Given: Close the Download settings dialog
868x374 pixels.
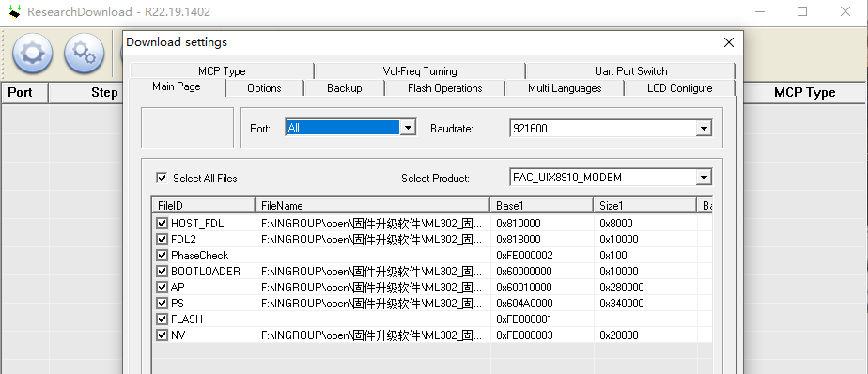Looking at the screenshot, I should (x=729, y=42).
